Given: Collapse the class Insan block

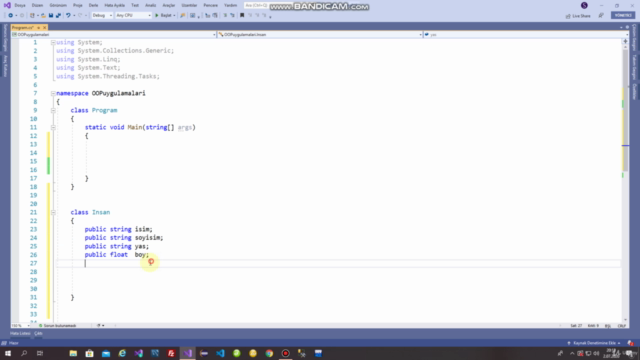Looking at the screenshot, I should tap(53, 212).
